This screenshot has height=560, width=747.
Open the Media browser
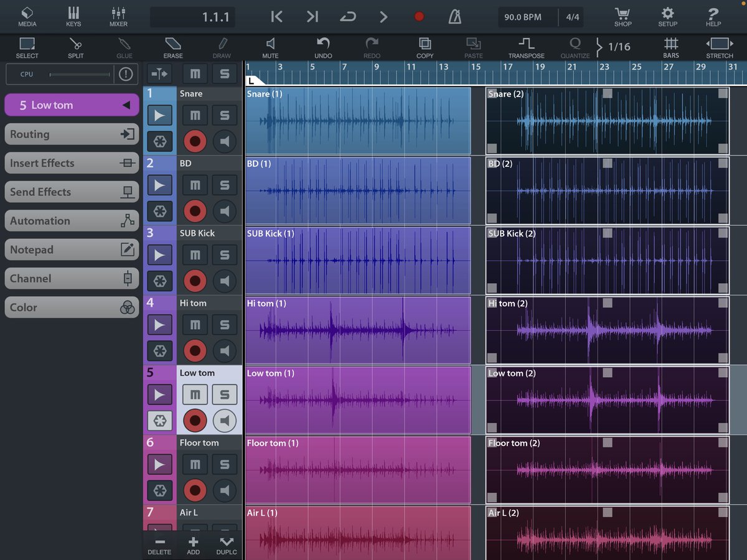[27, 17]
